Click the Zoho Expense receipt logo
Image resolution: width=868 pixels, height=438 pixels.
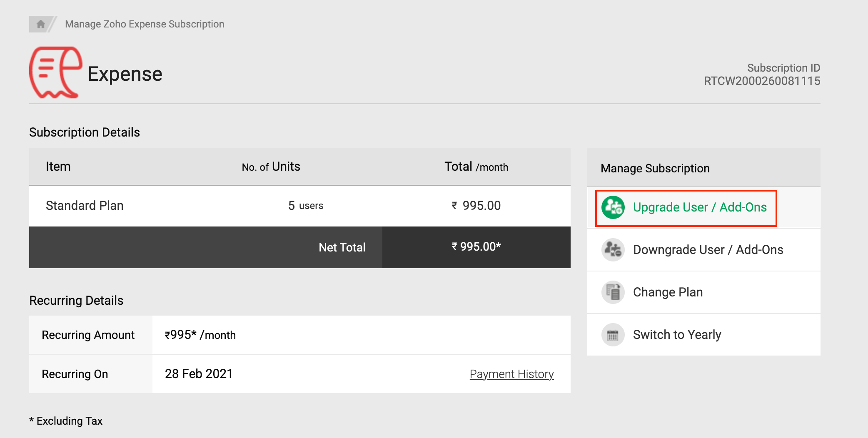(x=55, y=73)
